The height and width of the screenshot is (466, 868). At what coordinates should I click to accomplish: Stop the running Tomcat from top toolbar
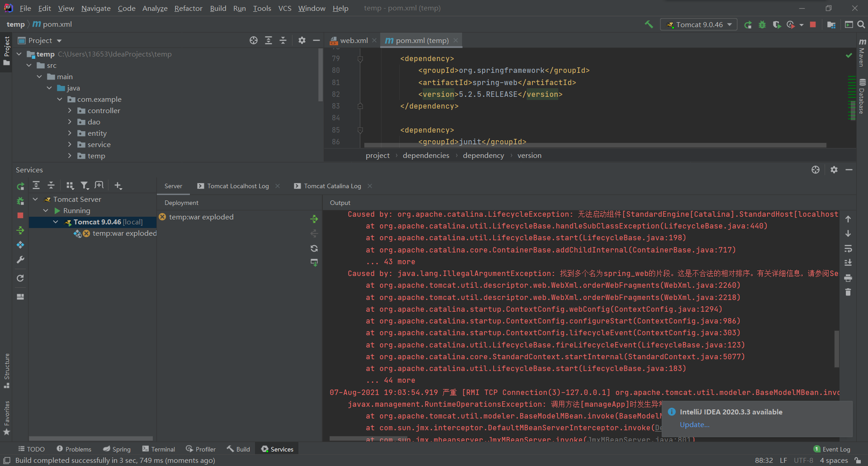[813, 25]
